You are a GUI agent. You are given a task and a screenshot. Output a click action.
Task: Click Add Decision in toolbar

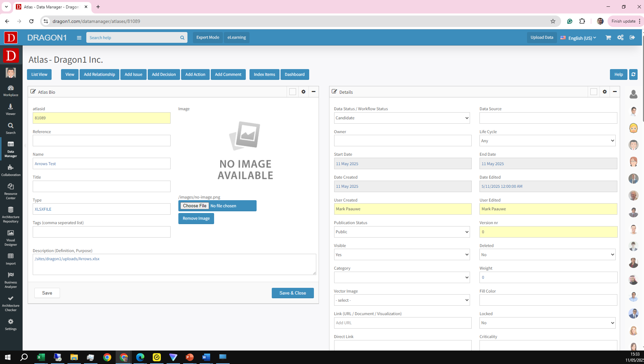164,74
